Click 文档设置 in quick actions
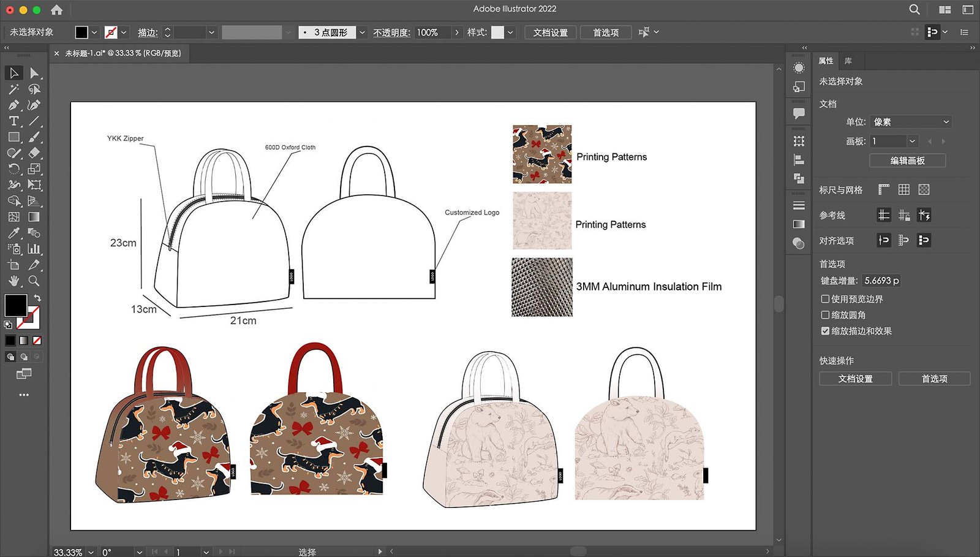Screen dimensions: 980x557 point(855,379)
